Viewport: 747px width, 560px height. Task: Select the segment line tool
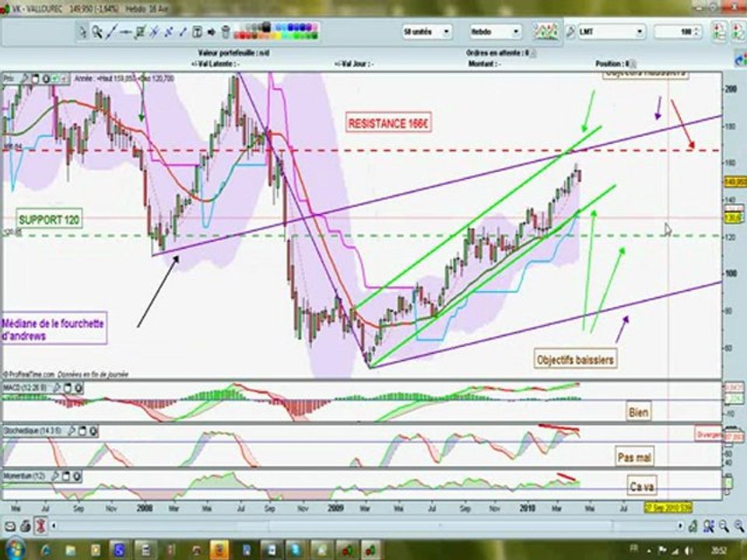pos(182,32)
